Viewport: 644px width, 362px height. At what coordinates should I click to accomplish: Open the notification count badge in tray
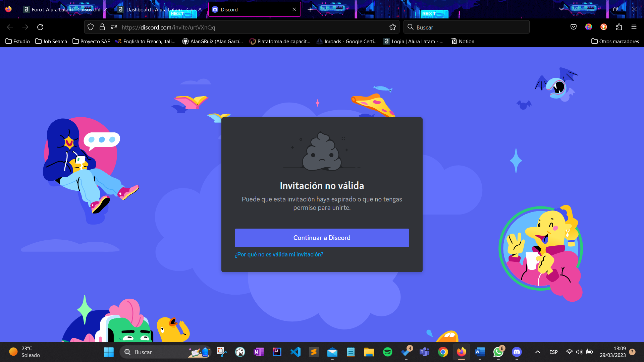(632, 352)
